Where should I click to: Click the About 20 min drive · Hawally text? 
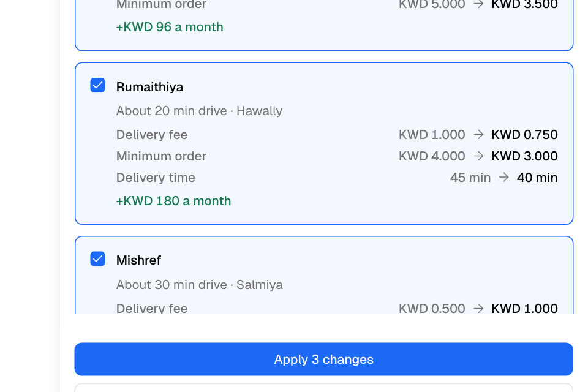tap(199, 111)
